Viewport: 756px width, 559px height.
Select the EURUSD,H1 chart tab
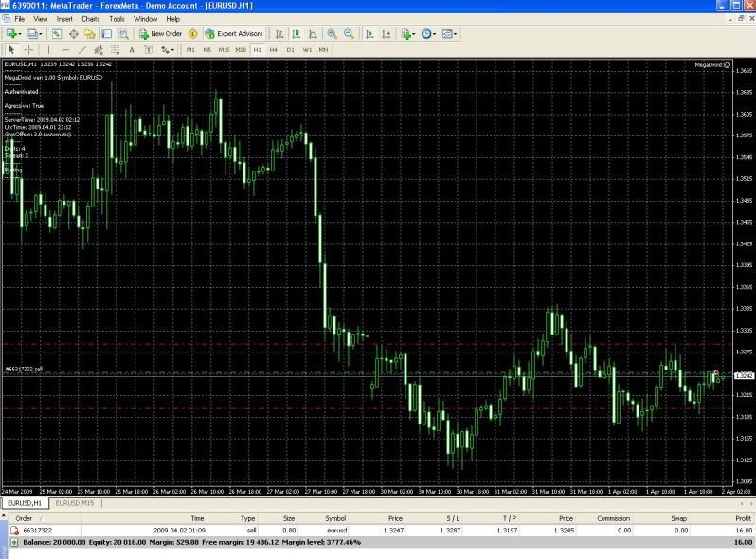pos(25,503)
